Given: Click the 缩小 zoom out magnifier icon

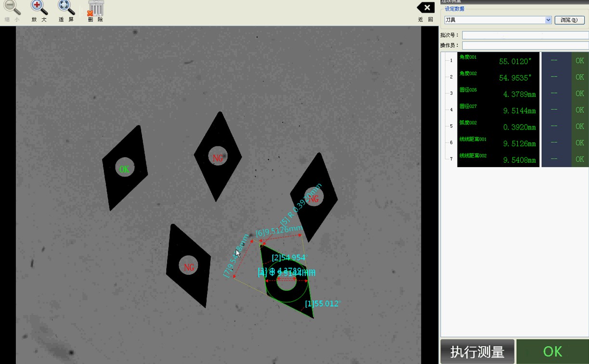Looking at the screenshot, I should coord(12,7).
